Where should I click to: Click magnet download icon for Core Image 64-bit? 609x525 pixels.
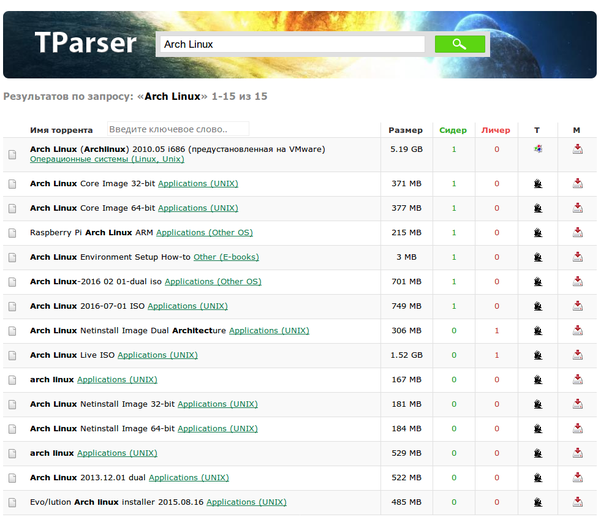[x=578, y=208]
